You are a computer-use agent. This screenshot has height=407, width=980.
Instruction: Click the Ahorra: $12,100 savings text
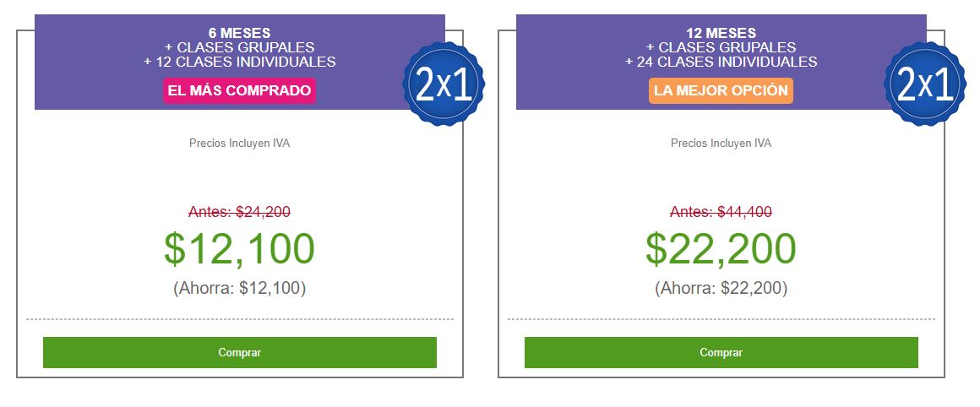click(239, 289)
